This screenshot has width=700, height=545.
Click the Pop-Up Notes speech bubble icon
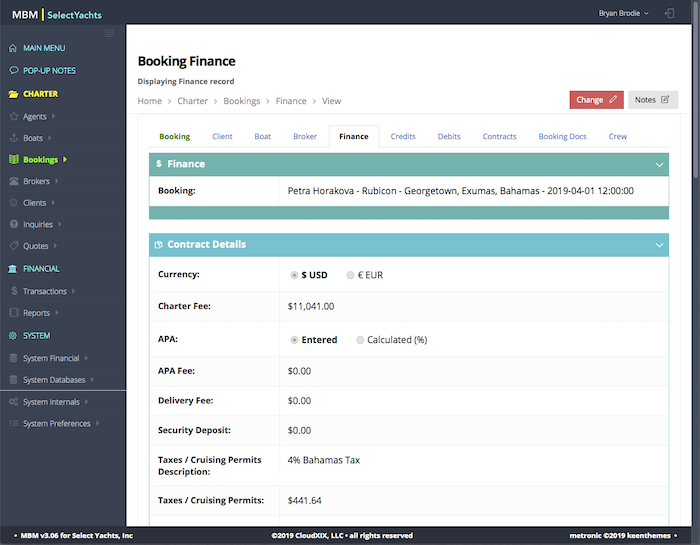coord(13,70)
